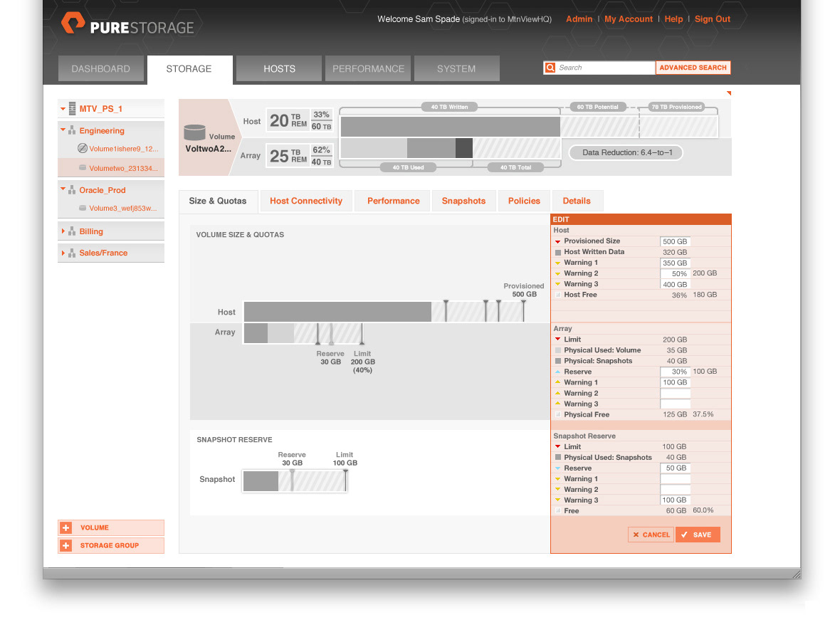Open the Performance sub-tab

click(x=393, y=201)
